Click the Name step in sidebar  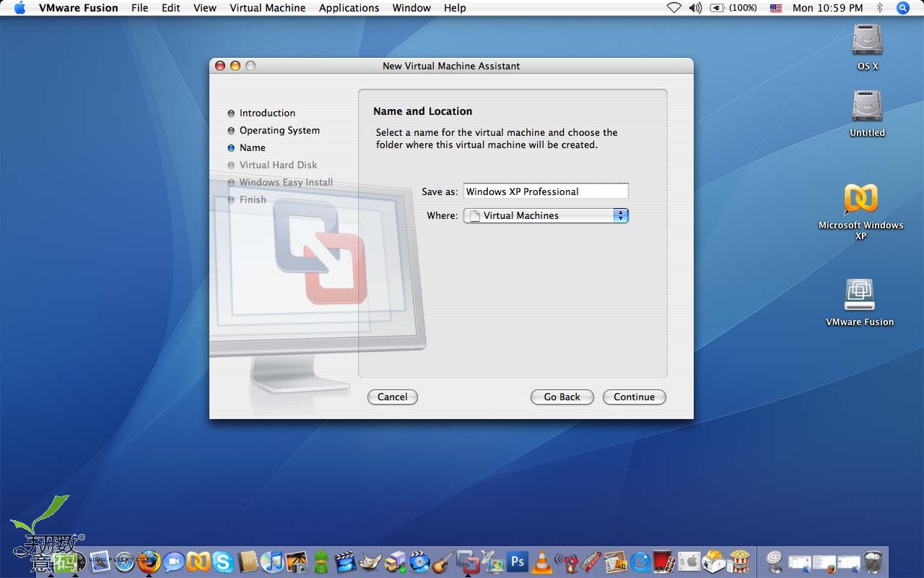(253, 147)
